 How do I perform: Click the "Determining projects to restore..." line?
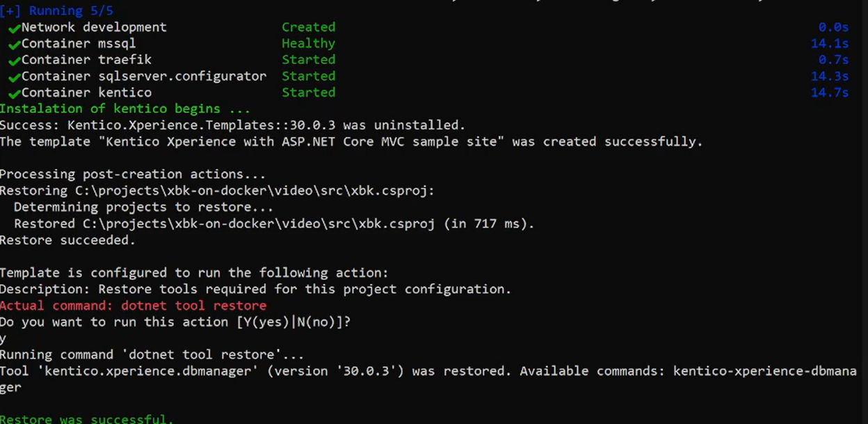(x=143, y=207)
